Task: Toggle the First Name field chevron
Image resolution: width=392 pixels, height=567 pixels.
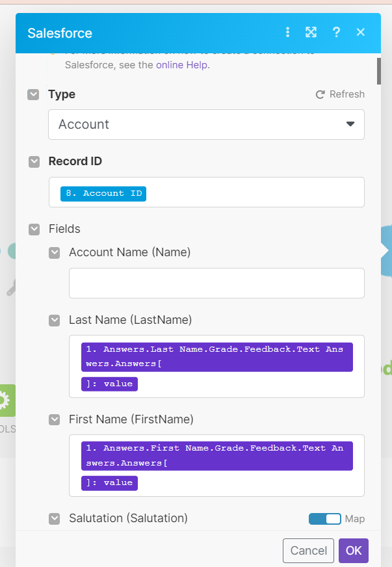Action: [x=55, y=419]
